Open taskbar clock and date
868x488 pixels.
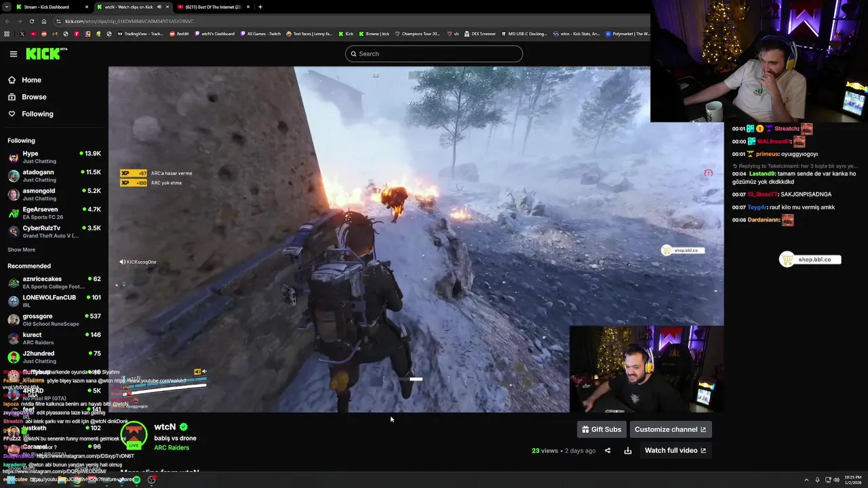click(853, 479)
